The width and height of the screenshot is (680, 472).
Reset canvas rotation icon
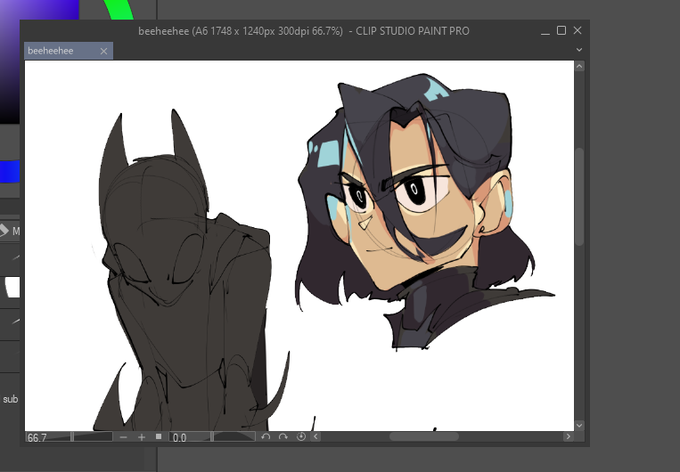pos(301,436)
